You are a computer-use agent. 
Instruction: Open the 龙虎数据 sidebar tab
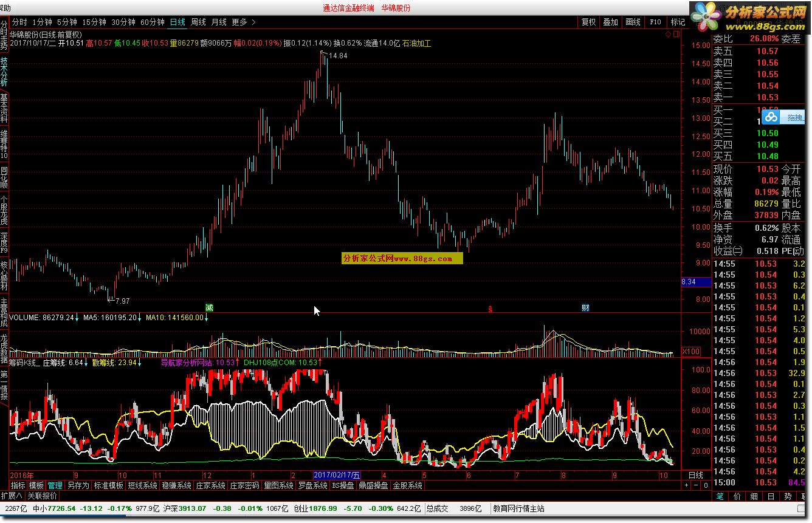(x=4, y=349)
